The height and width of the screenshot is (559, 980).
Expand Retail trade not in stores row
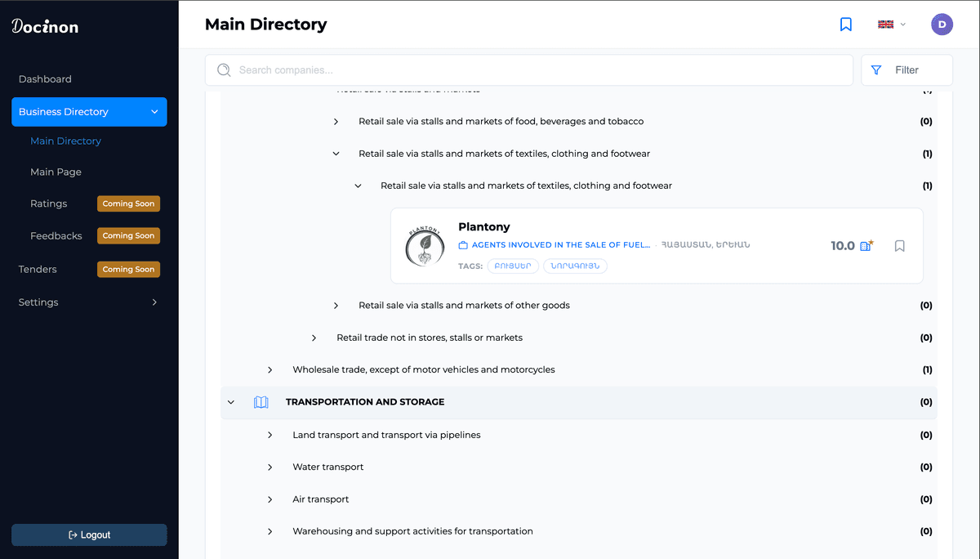314,338
